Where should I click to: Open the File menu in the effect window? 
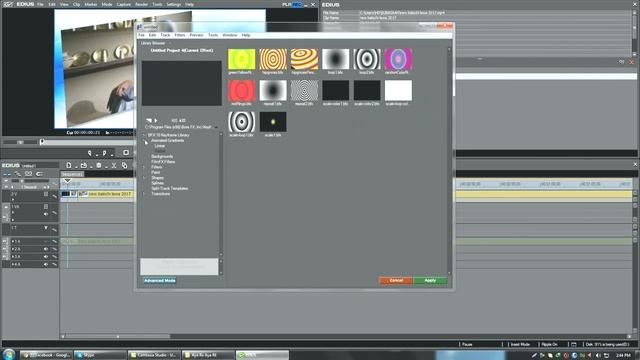click(141, 35)
